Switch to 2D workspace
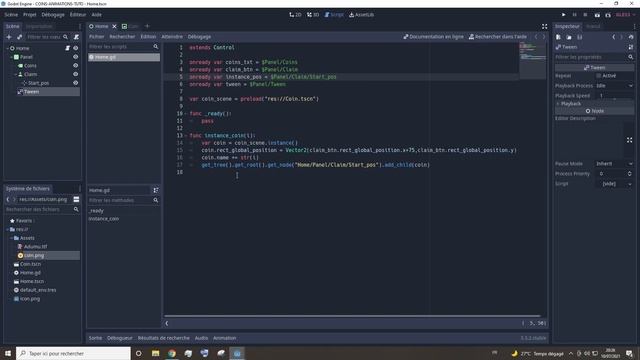 coord(295,15)
